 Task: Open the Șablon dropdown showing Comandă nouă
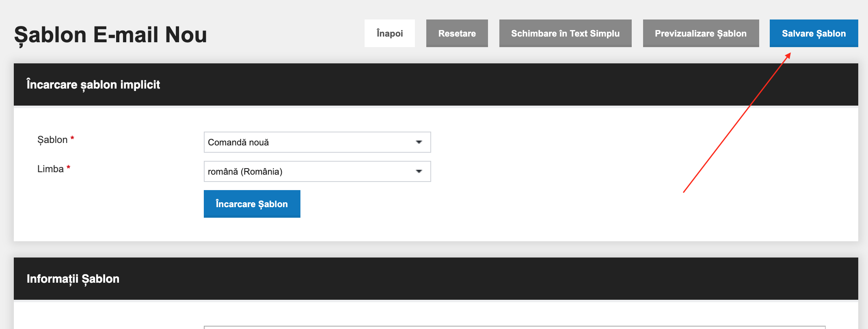click(x=317, y=142)
